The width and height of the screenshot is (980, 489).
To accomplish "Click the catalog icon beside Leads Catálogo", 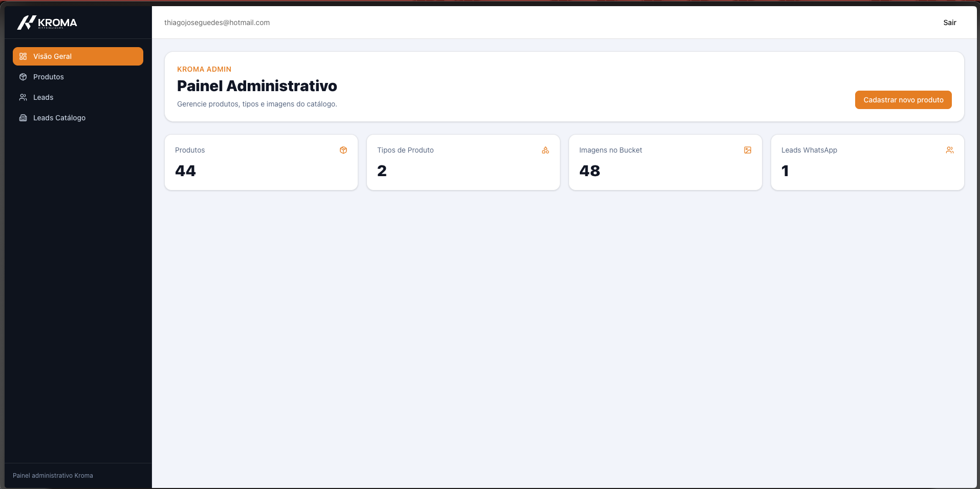I will pos(23,118).
